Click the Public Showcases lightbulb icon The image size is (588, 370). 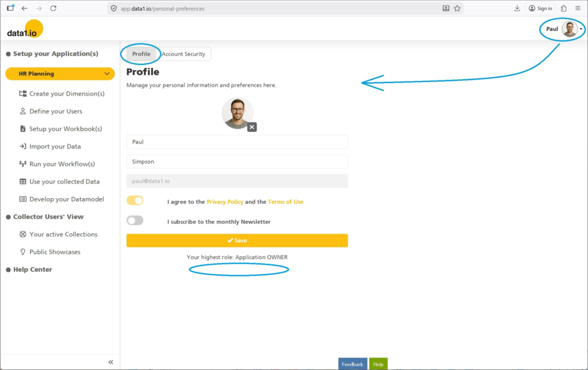coord(23,252)
